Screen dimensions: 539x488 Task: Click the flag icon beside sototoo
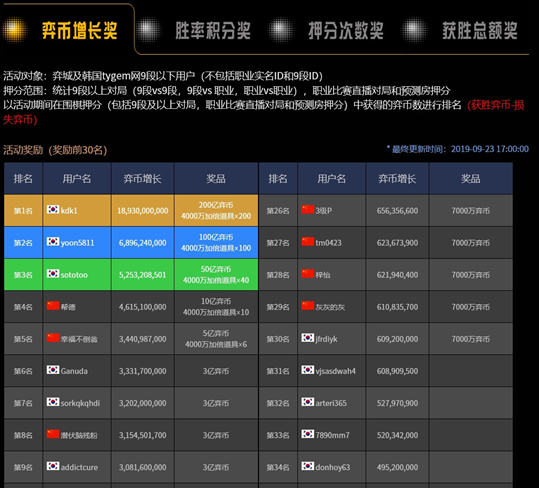pyautogui.click(x=53, y=274)
